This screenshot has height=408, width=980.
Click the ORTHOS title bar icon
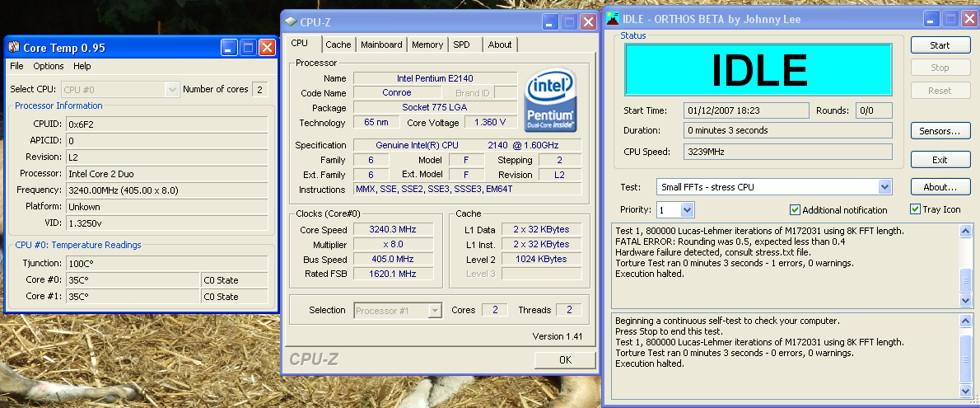[611, 20]
